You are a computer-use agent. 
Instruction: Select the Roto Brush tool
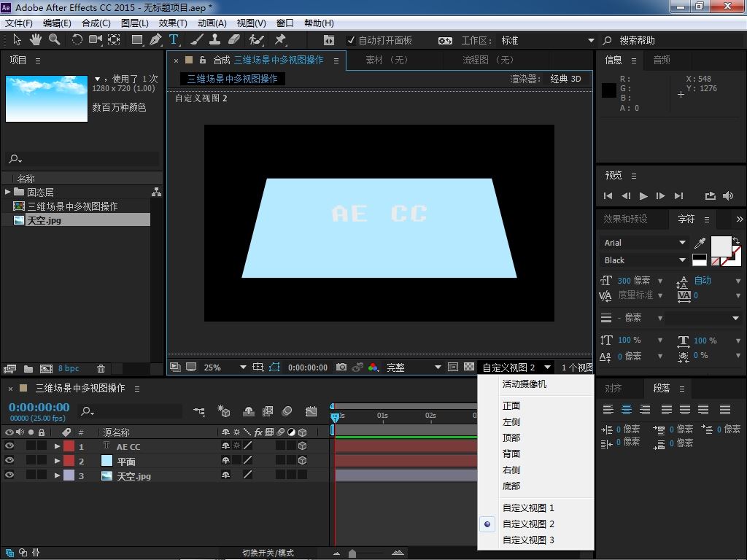(256, 40)
